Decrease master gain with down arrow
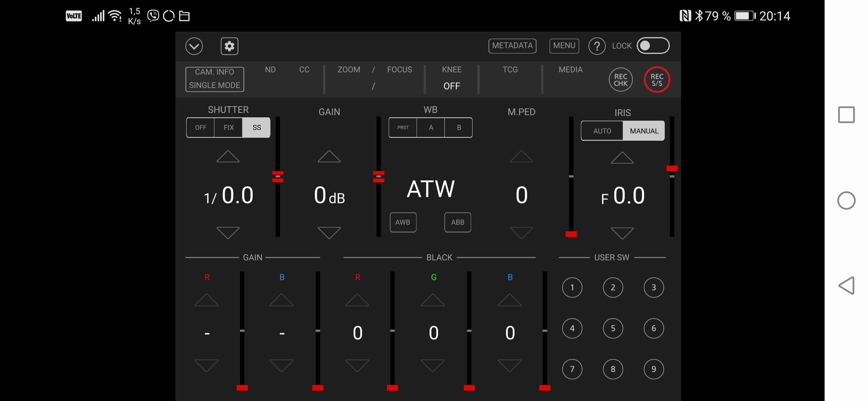The image size is (868, 401). 329,233
